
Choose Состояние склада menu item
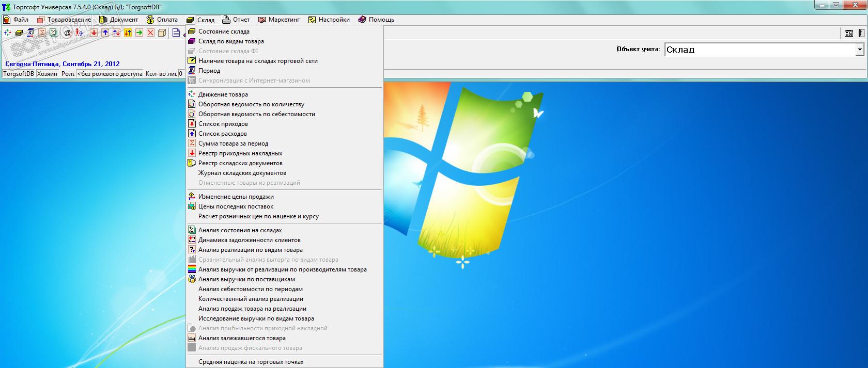coord(284,31)
